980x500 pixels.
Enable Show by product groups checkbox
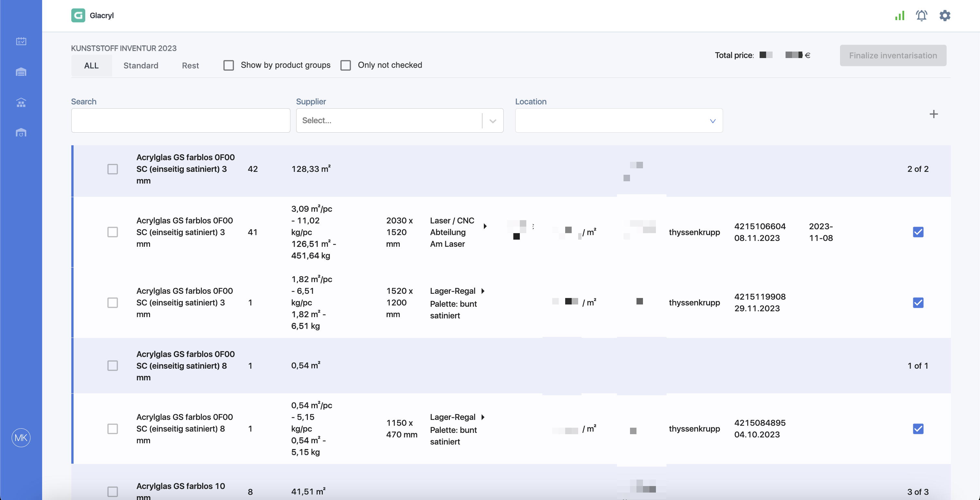coord(229,65)
